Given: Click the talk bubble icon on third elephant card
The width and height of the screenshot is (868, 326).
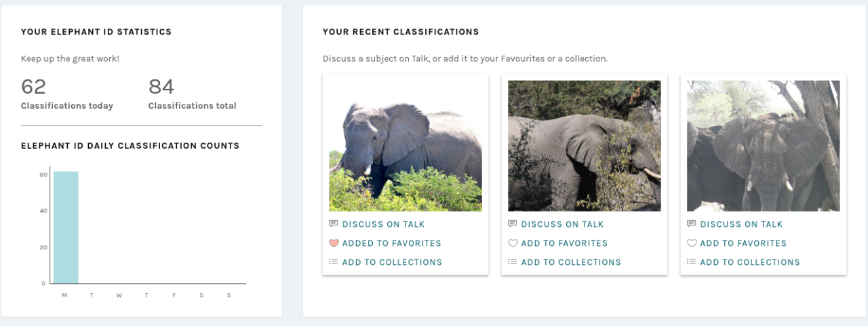Looking at the screenshot, I should pos(691,224).
